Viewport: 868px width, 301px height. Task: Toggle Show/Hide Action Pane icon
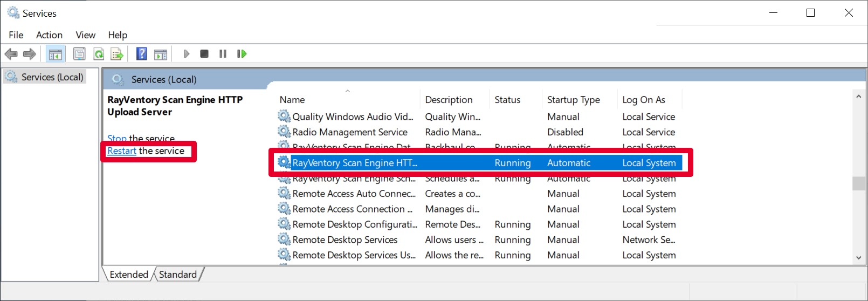[161, 54]
